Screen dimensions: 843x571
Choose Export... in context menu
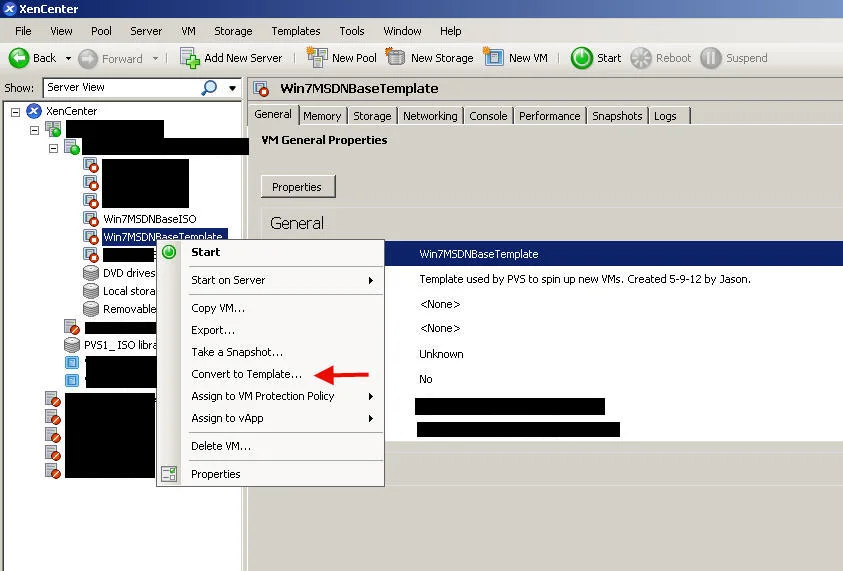click(271, 330)
